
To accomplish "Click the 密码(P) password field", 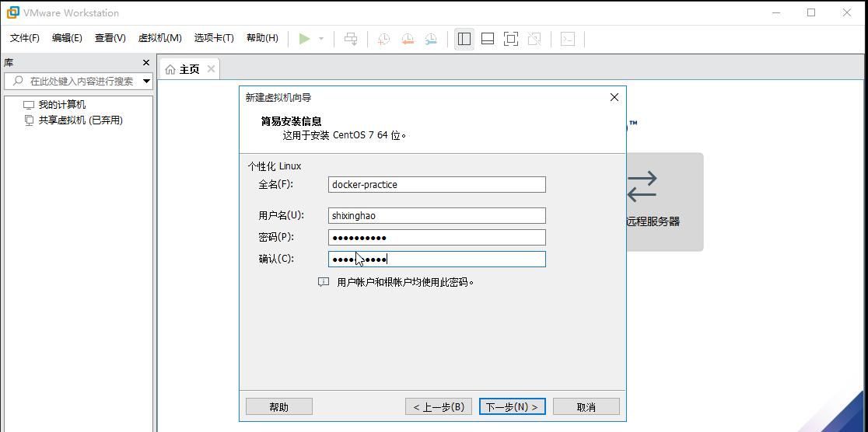I will (x=437, y=237).
